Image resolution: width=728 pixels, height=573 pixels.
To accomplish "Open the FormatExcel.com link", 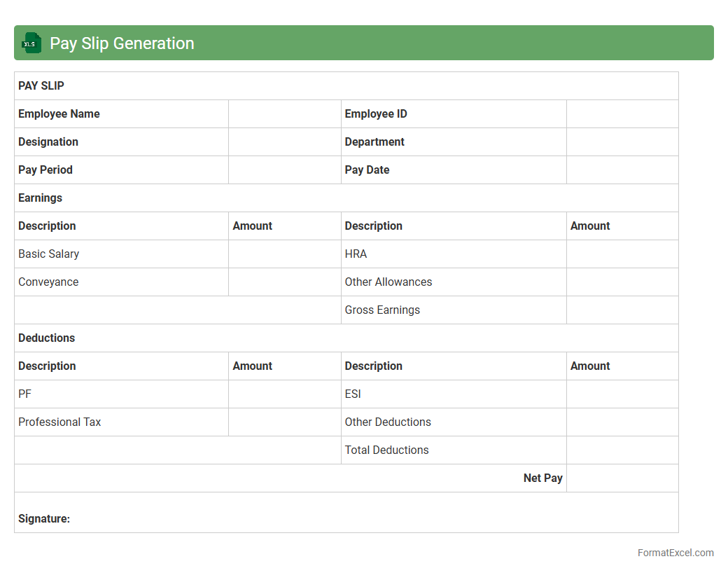I will (x=675, y=553).
